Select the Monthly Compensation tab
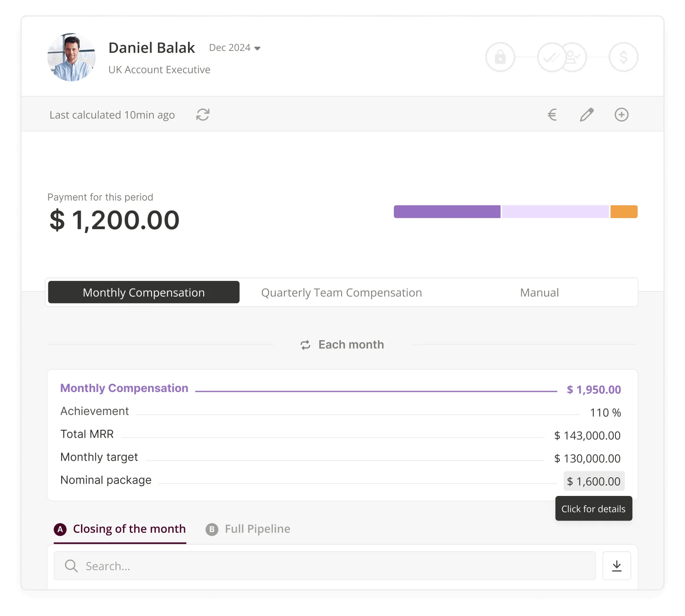 (x=143, y=292)
